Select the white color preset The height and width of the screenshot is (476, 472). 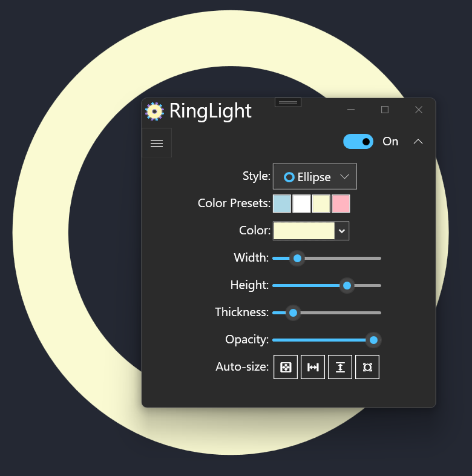[x=301, y=203]
